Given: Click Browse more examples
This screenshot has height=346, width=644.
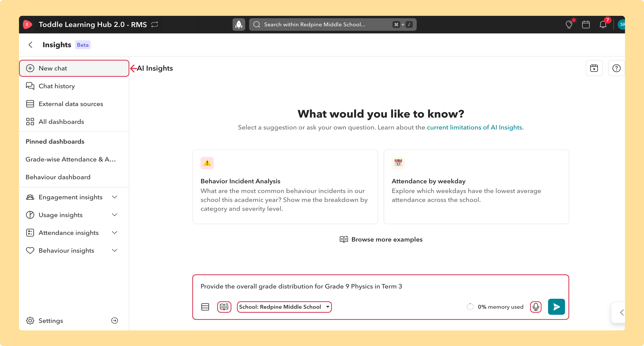Looking at the screenshot, I should coord(381,239).
